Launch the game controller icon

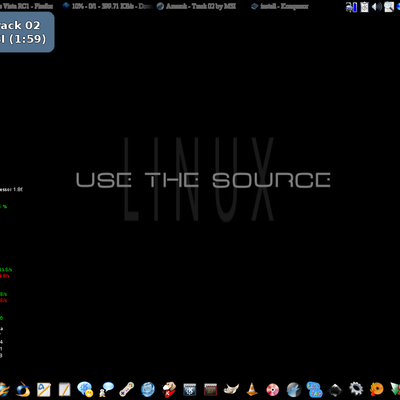coord(127,389)
